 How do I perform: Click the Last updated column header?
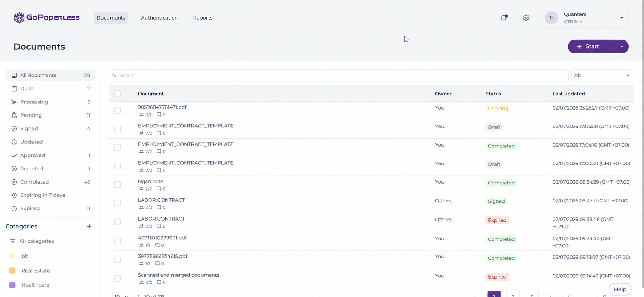[x=569, y=94]
